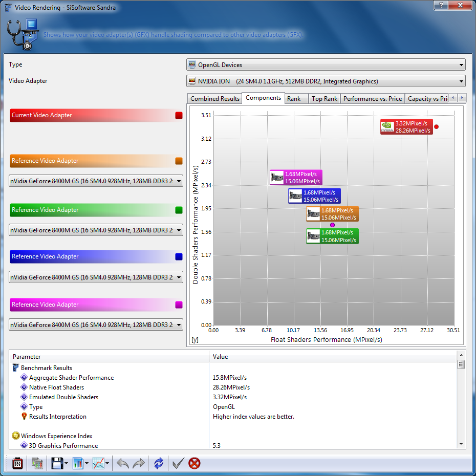Click the Value column header
This screenshot has height=476, width=476.
coord(333,357)
